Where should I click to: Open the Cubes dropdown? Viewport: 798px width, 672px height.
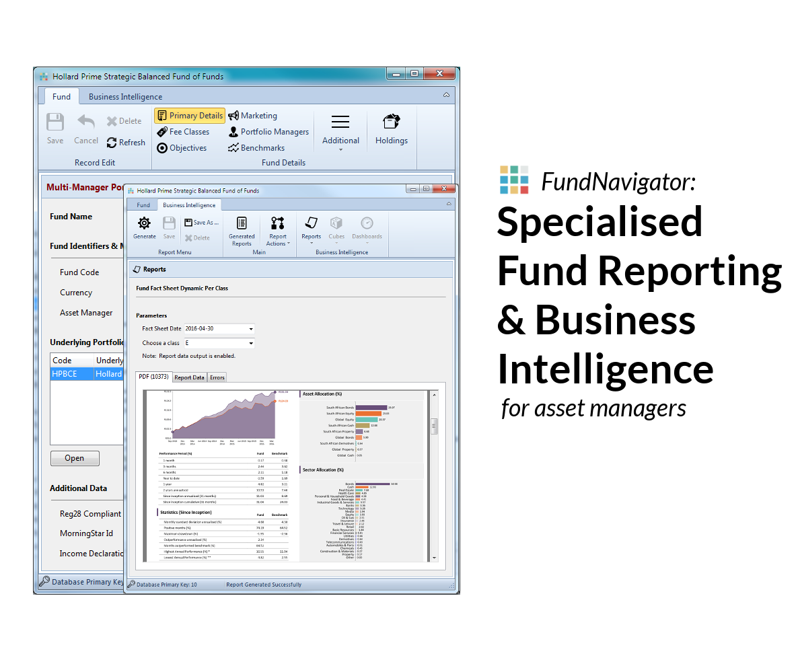336,230
